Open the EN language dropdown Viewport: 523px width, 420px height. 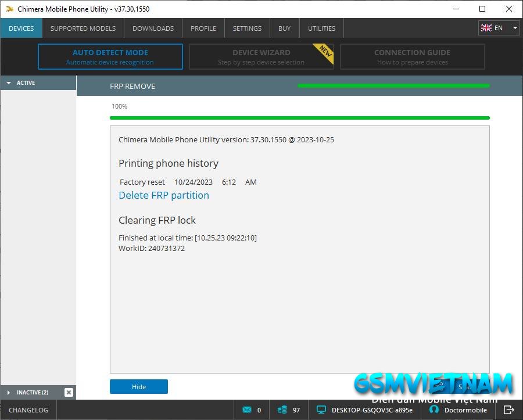pyautogui.click(x=499, y=28)
